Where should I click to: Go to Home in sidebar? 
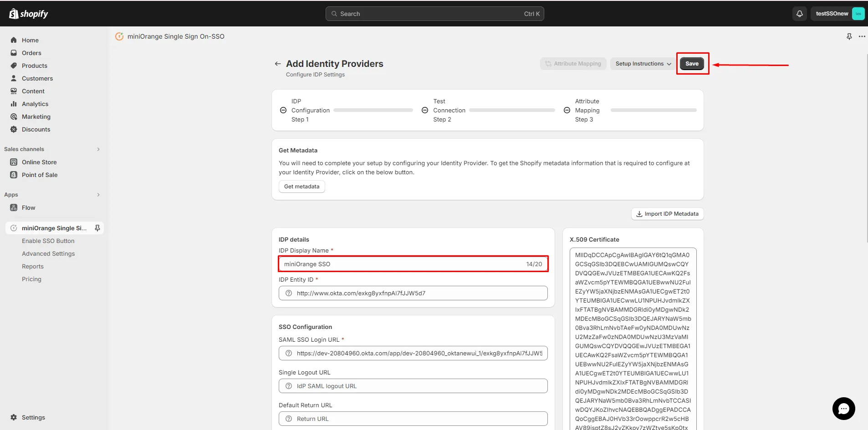click(x=30, y=40)
